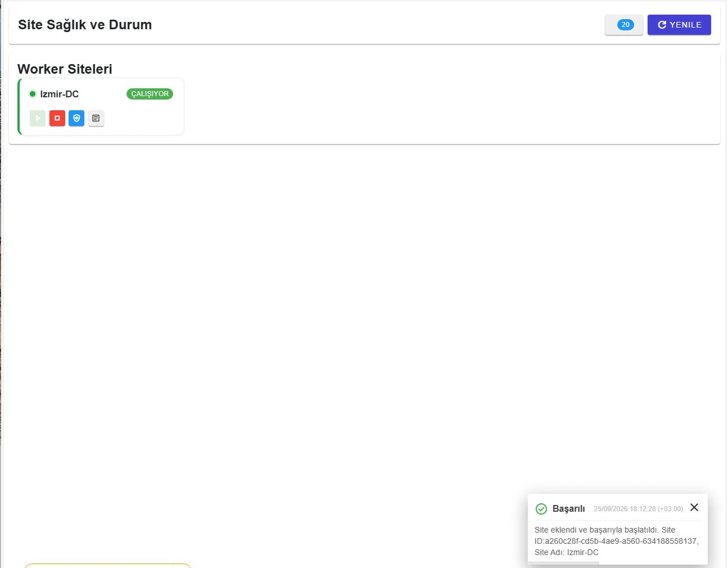
Task: Click the yellow-outlined box at page bottom
Action: point(108,566)
